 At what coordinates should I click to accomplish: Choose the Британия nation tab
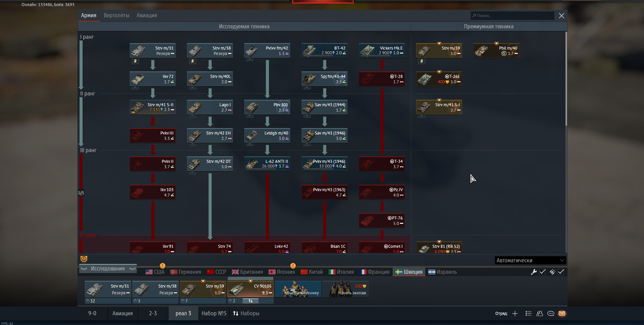[247, 272]
